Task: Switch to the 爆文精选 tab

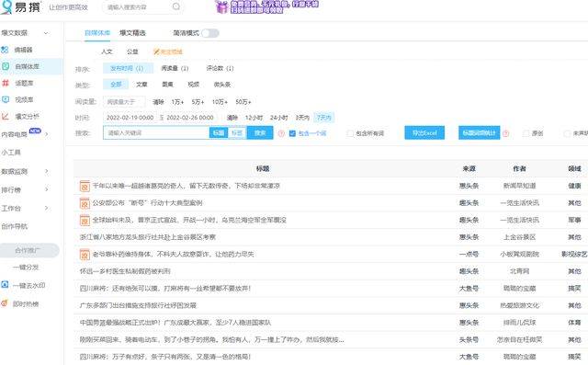Action: pos(132,33)
